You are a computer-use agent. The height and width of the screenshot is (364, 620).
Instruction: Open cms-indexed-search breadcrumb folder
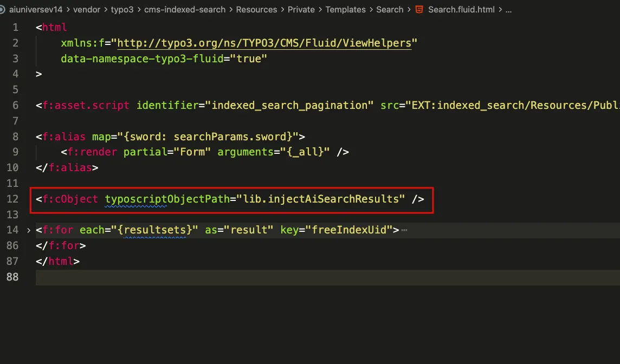[x=185, y=10]
